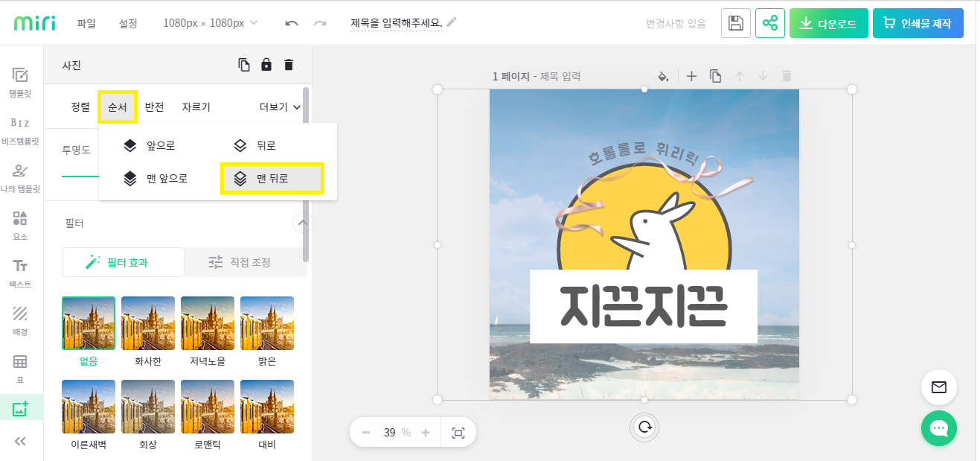Screen dimensions: 980x461
Task: Open the 요소 elements panel
Action: click(x=21, y=226)
